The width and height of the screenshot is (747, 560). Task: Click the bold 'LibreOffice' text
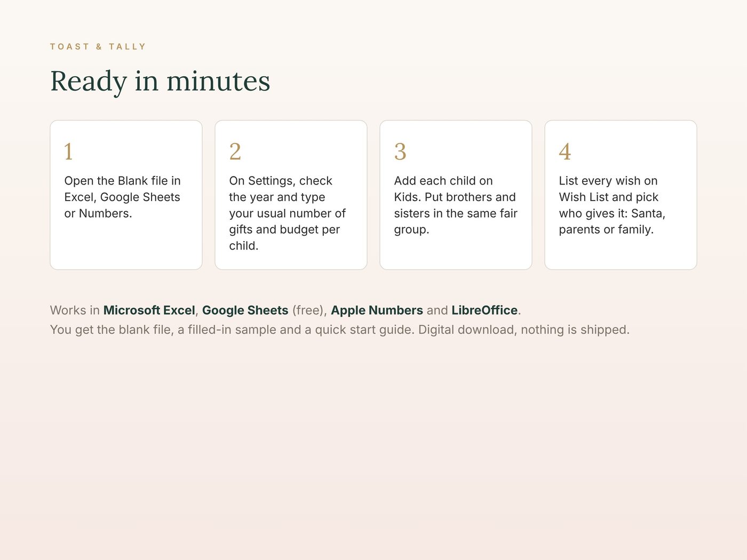pyautogui.click(x=484, y=310)
